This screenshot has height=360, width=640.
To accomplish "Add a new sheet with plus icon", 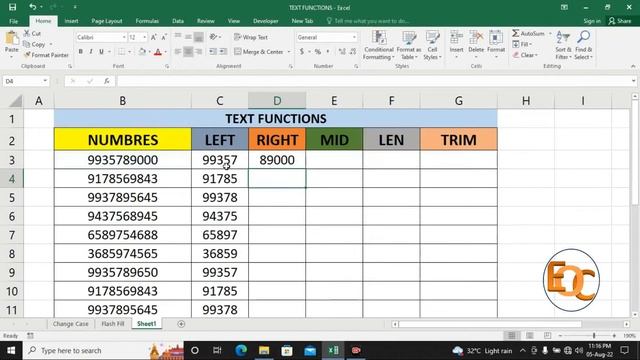I will point(181,324).
